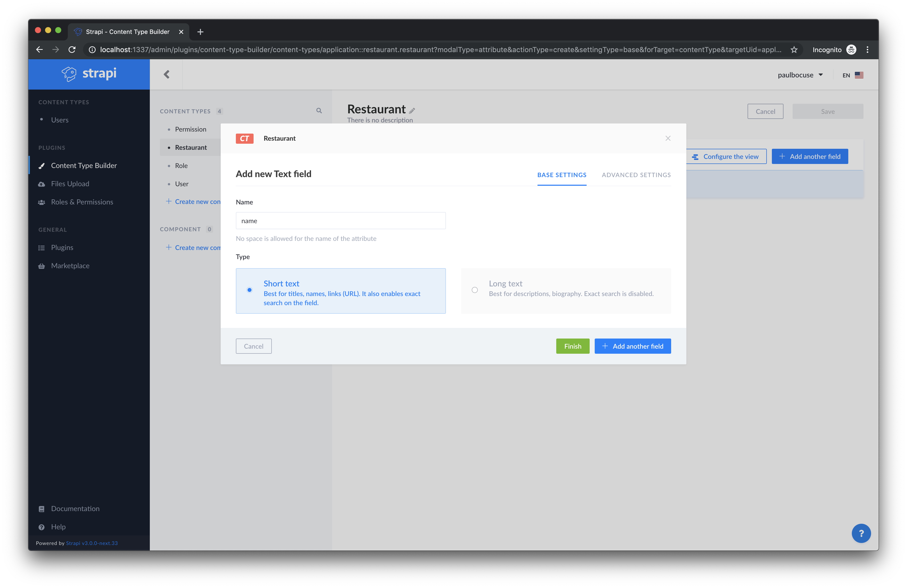Click the Strapi logo in sidebar header

(89, 74)
